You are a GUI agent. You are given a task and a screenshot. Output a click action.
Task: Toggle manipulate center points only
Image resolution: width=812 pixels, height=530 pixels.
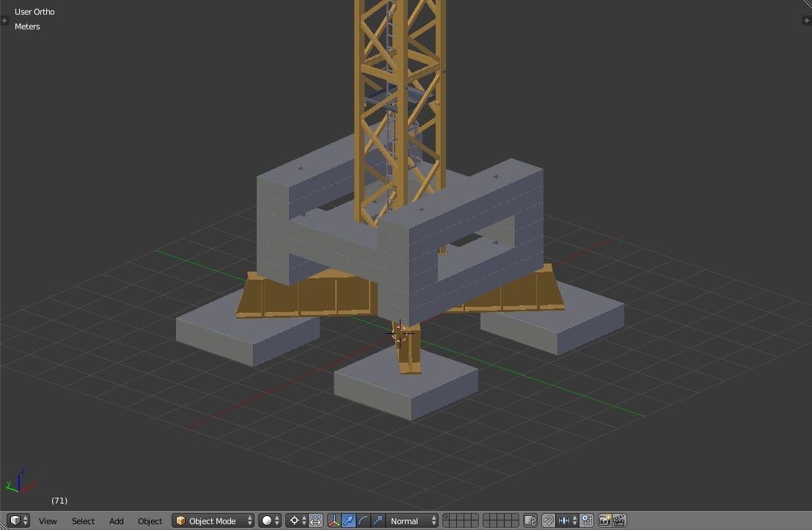pos(316,520)
